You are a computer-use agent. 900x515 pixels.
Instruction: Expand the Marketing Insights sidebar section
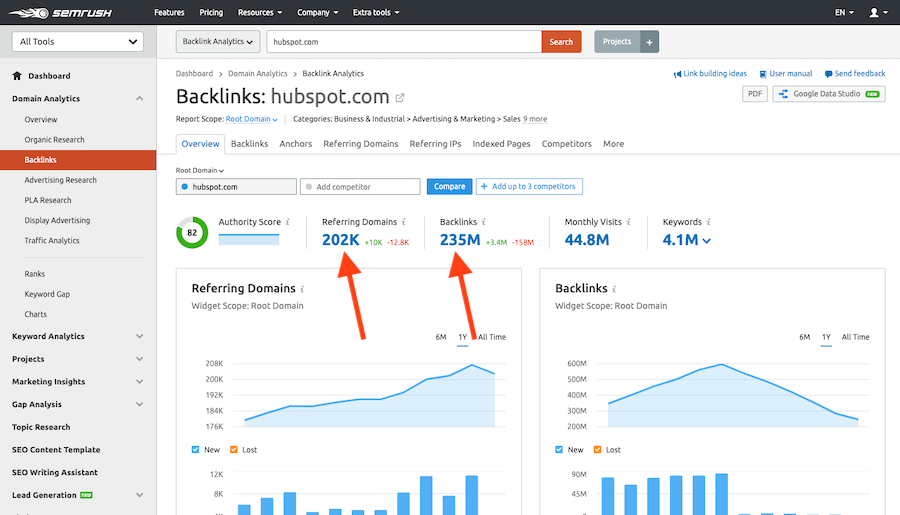[139, 382]
